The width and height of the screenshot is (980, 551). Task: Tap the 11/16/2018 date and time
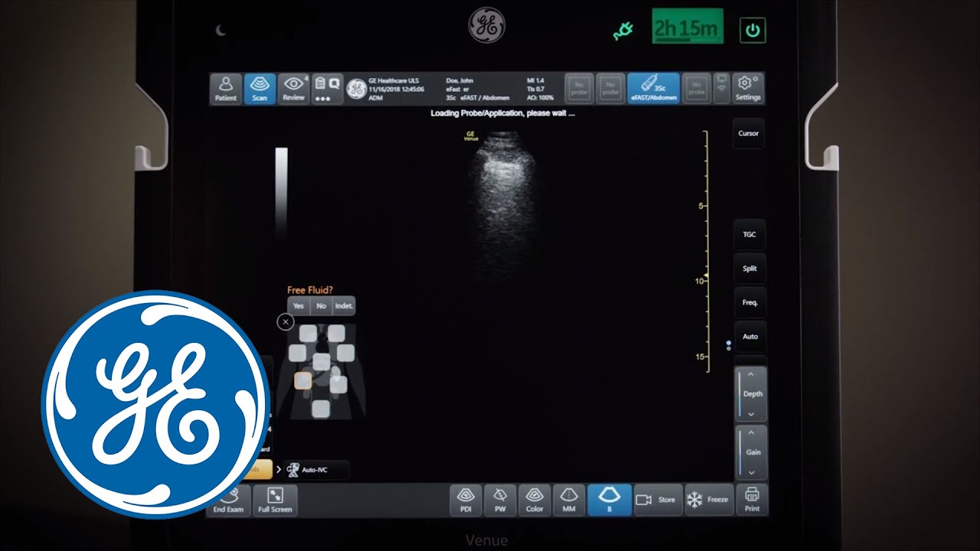[397, 89]
